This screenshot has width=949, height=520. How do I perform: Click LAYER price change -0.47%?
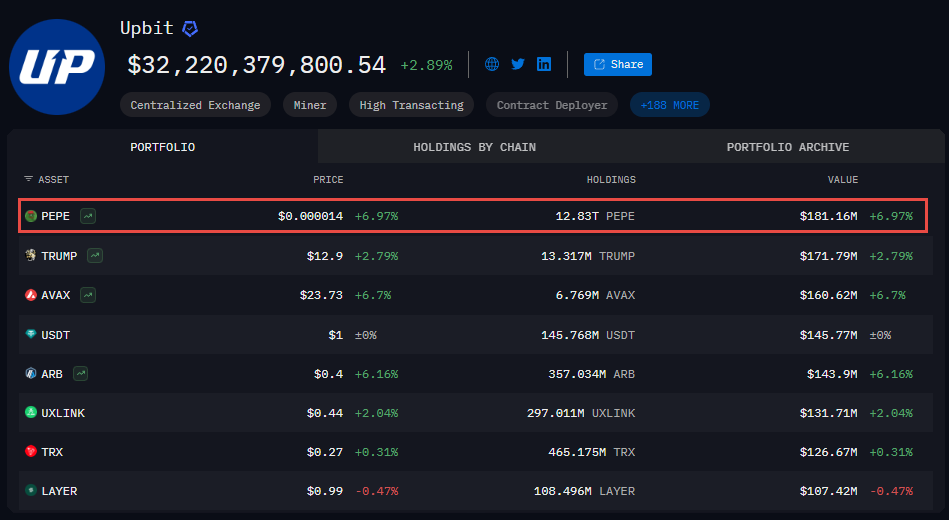click(x=376, y=491)
